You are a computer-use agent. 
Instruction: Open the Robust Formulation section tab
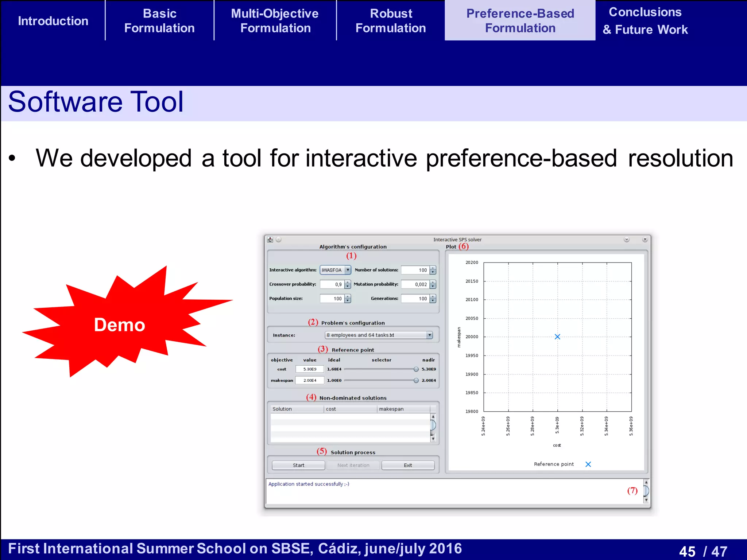coord(391,21)
